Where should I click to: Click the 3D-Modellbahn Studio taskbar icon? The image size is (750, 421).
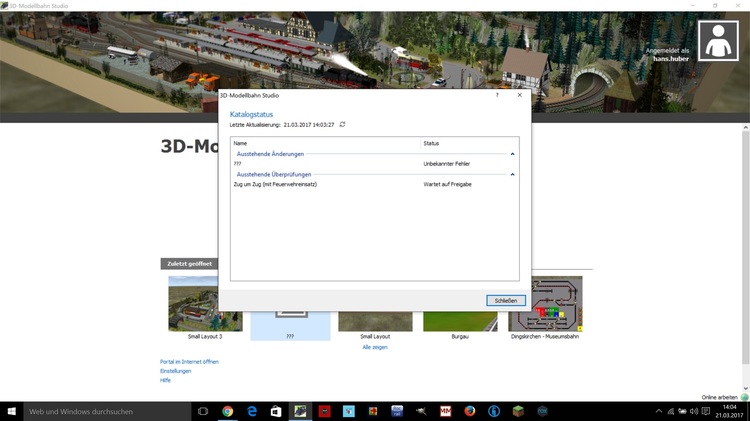300,411
